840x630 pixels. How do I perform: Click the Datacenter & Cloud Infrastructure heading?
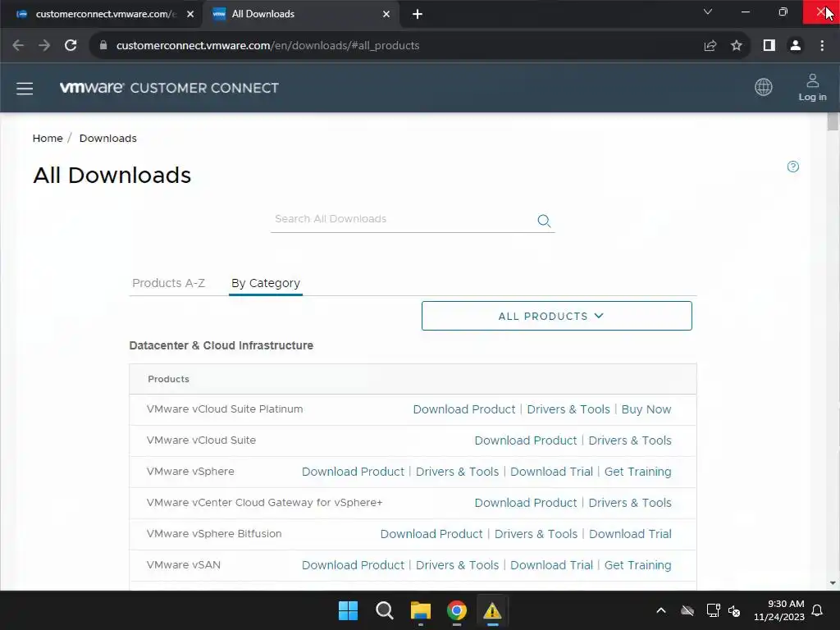(x=221, y=345)
